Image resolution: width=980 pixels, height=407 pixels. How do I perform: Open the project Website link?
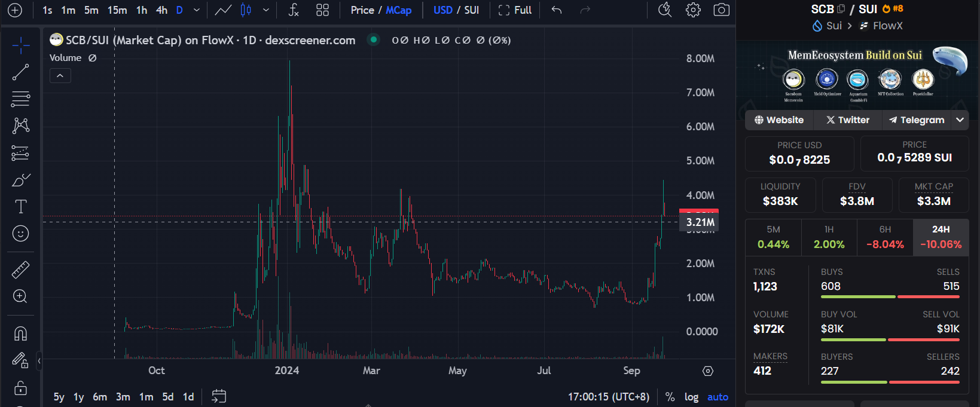pos(779,120)
